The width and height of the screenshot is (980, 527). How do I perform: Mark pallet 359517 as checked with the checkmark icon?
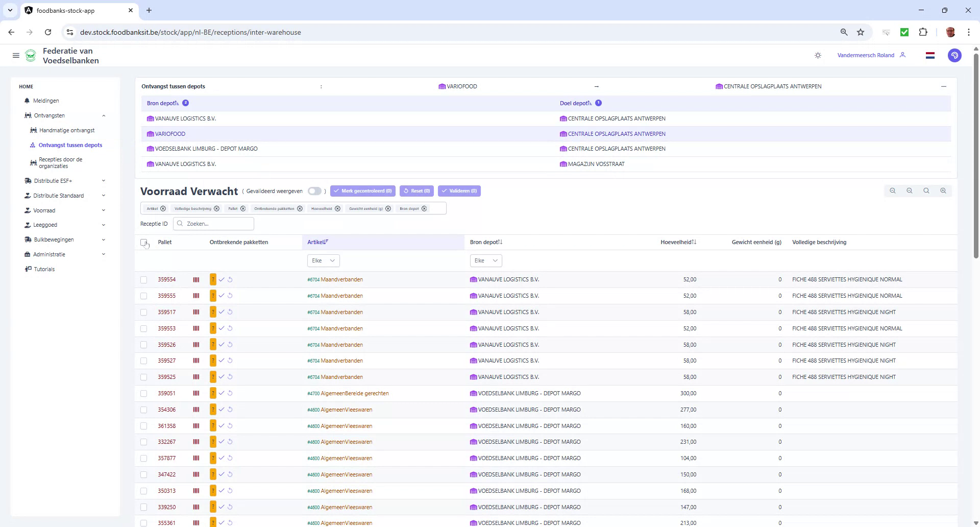(222, 312)
